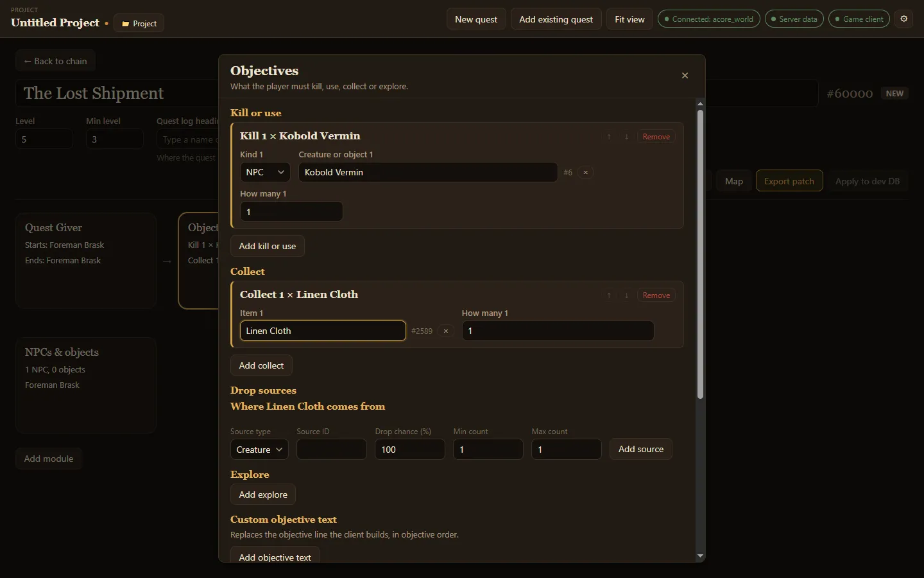The height and width of the screenshot is (578, 924).
Task: Focus the Source ID field
Action: tap(332, 450)
